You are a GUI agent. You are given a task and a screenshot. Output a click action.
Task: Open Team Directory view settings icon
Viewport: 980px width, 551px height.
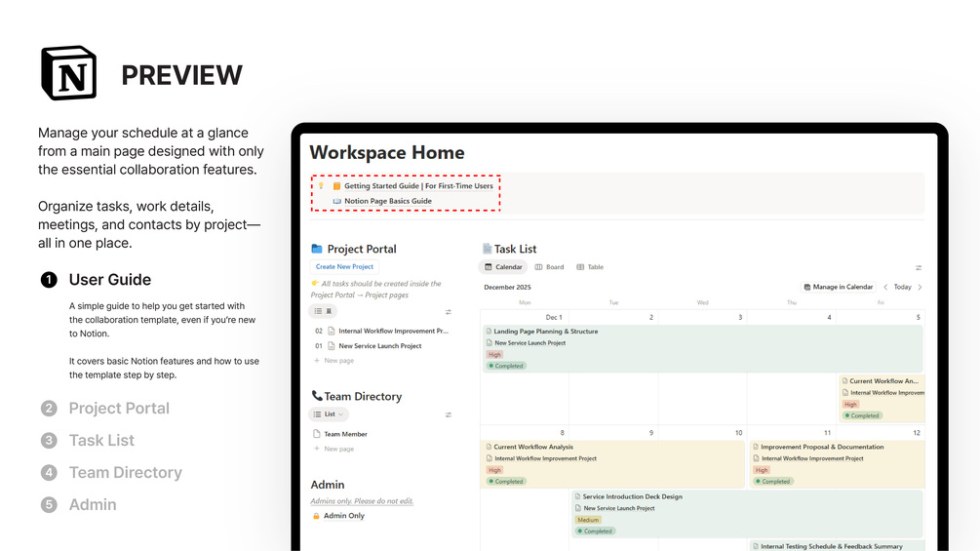449,414
